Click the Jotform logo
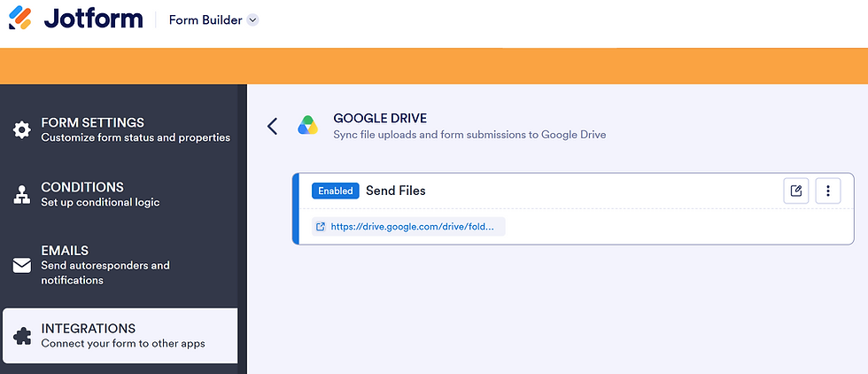 click(x=76, y=19)
